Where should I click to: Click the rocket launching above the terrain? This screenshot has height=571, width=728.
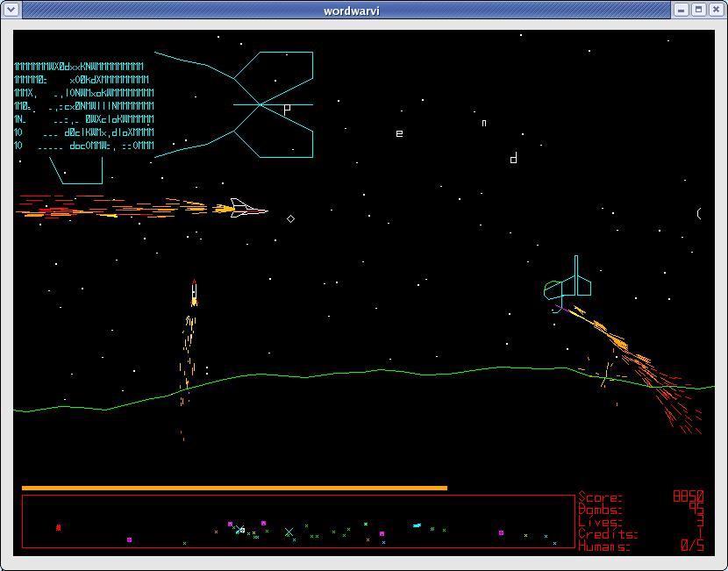pos(194,293)
